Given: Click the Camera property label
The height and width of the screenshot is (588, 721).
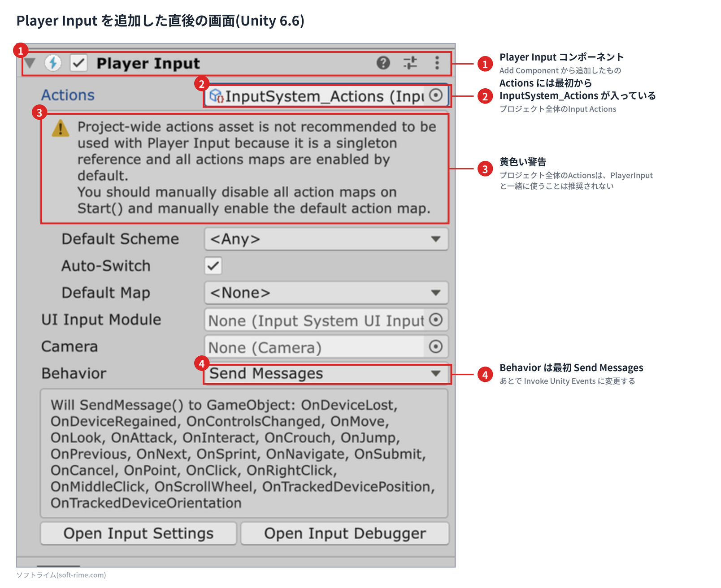Looking at the screenshot, I should point(69,346).
